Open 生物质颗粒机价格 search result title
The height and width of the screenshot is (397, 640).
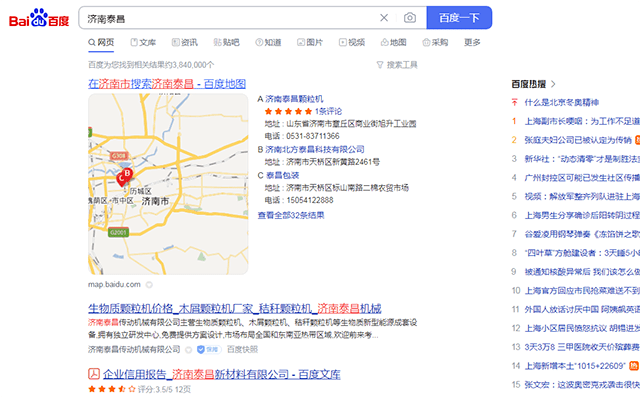click(x=235, y=308)
